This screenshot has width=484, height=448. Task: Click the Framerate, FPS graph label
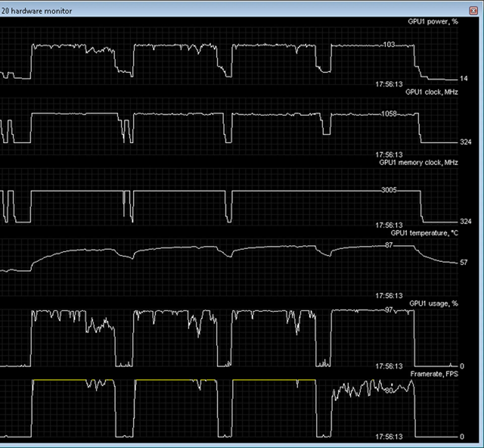(434, 374)
